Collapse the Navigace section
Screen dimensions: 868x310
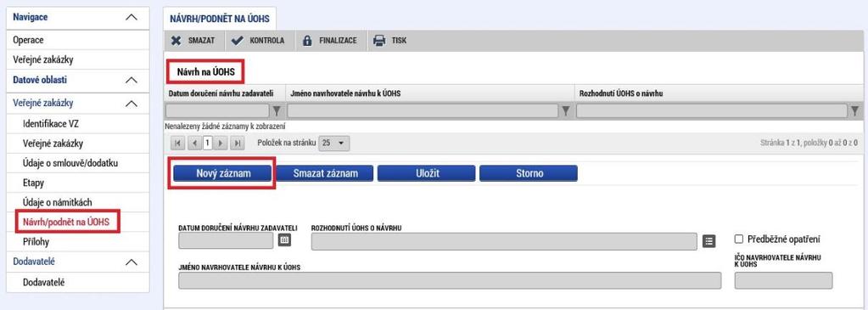pyautogui.click(x=132, y=17)
